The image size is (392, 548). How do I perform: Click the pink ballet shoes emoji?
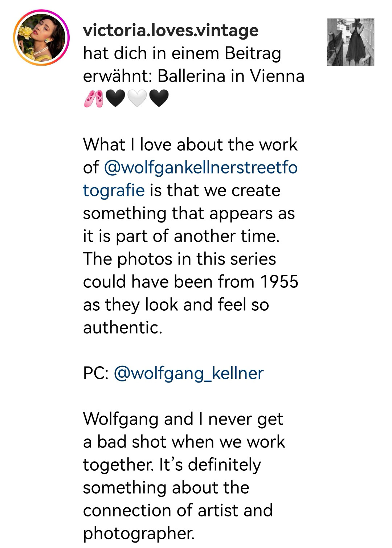tap(93, 99)
